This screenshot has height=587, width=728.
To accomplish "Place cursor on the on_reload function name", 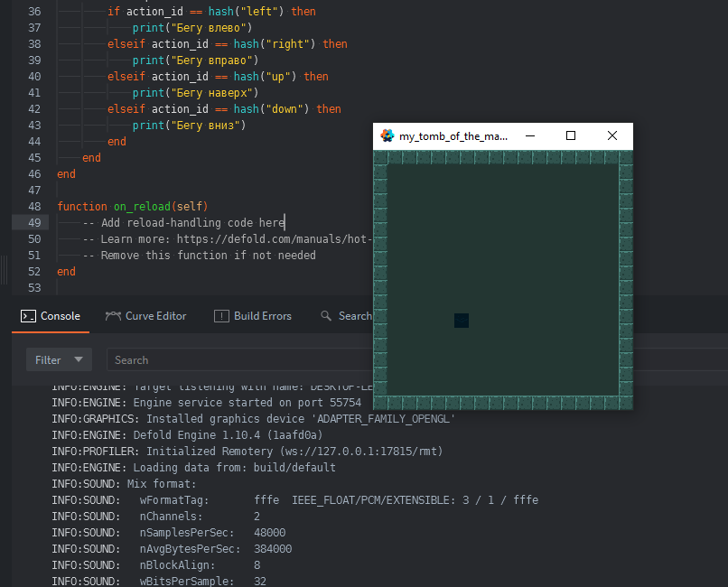I will (141, 207).
